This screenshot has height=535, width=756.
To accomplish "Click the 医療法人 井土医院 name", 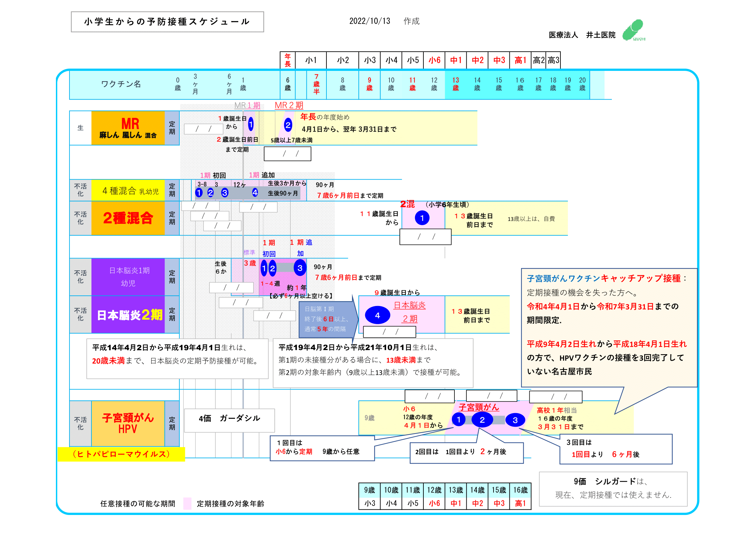I will pos(582,35).
